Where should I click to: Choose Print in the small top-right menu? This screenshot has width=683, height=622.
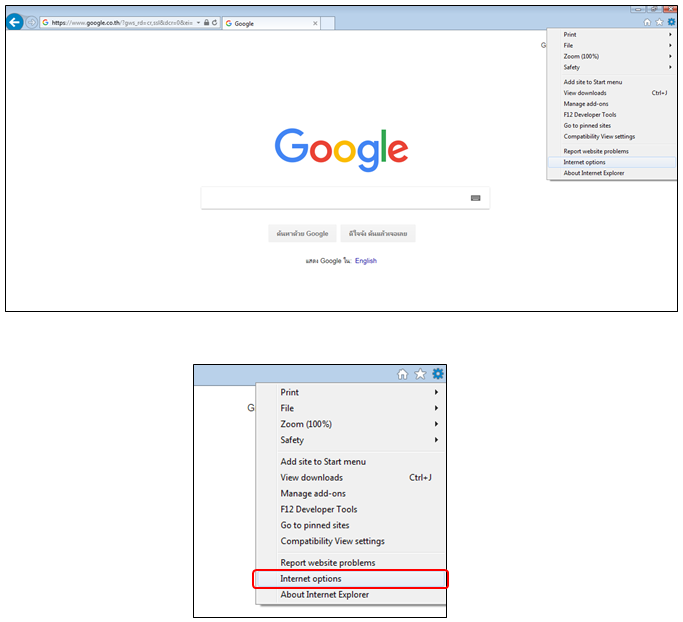pos(612,34)
